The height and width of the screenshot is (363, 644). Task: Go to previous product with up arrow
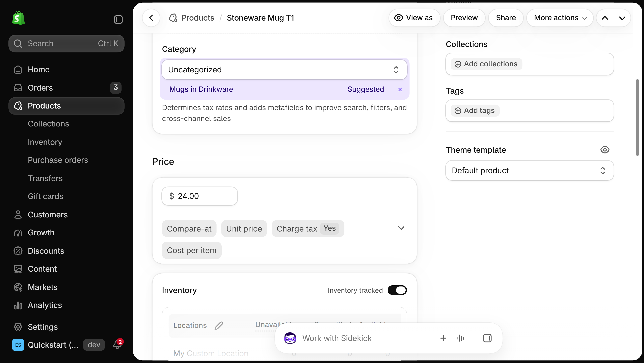point(605,18)
